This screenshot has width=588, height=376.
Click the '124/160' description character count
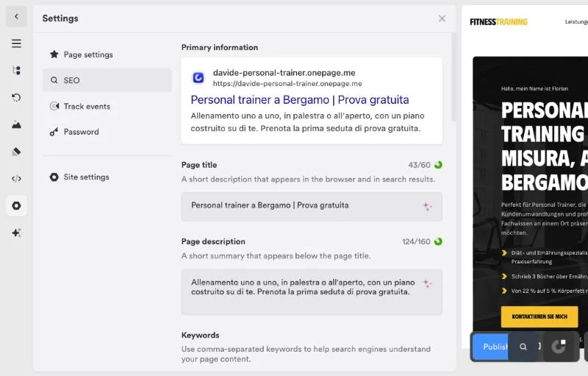[x=416, y=241]
